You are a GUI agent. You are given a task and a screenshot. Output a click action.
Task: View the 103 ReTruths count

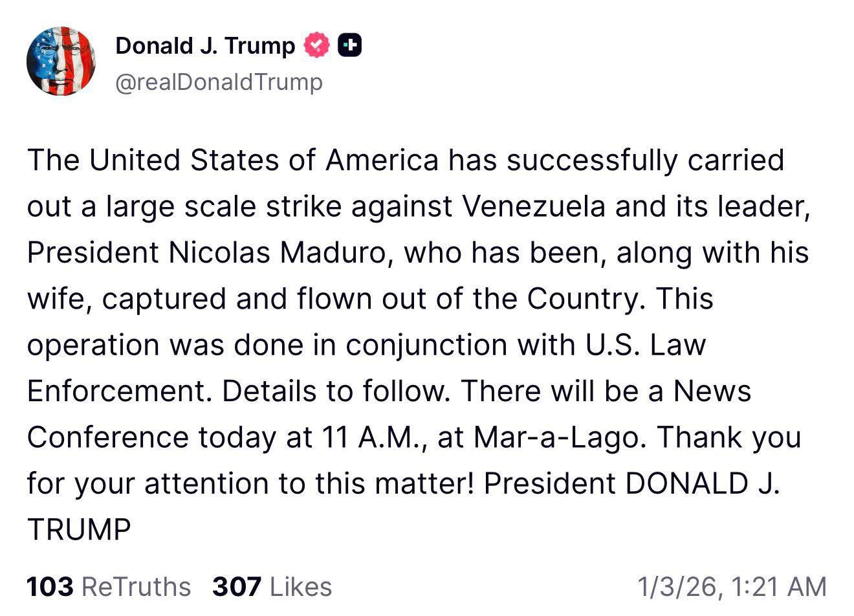coord(108,587)
